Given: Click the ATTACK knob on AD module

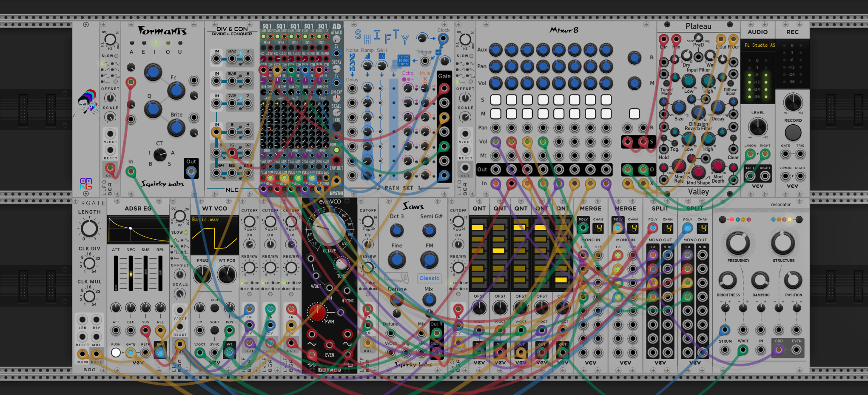Looking at the screenshot, I should [336, 40].
